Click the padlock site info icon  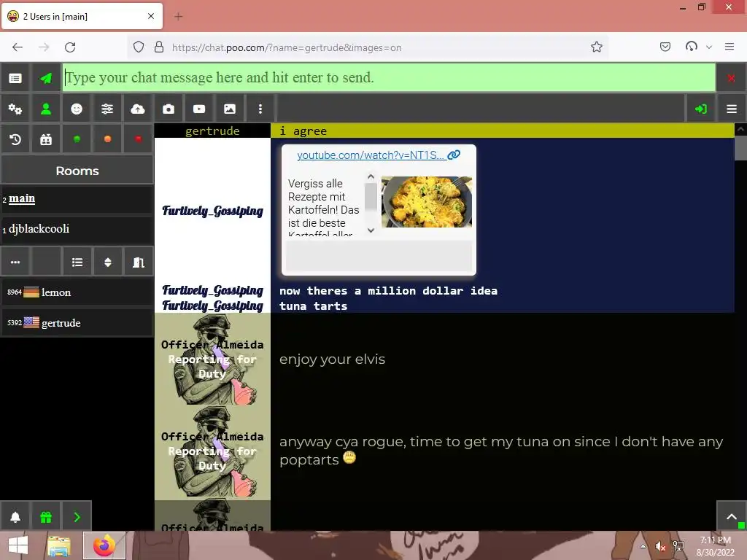[x=159, y=47]
